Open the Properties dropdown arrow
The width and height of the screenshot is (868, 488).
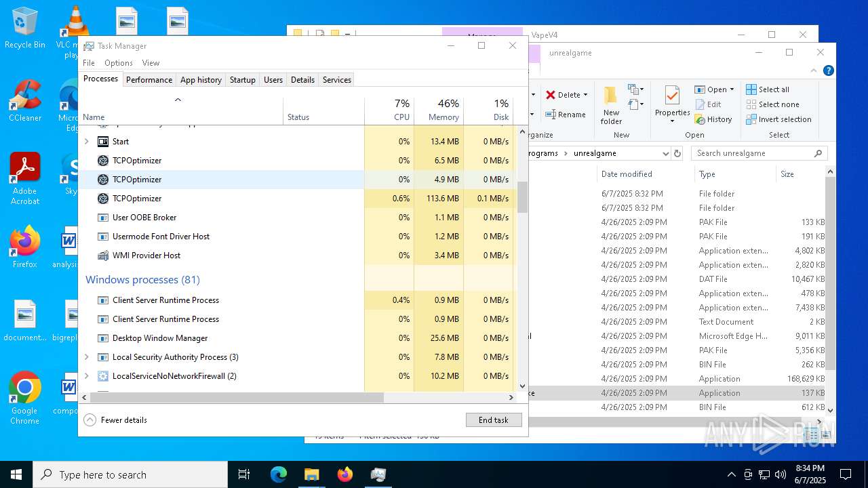click(672, 122)
